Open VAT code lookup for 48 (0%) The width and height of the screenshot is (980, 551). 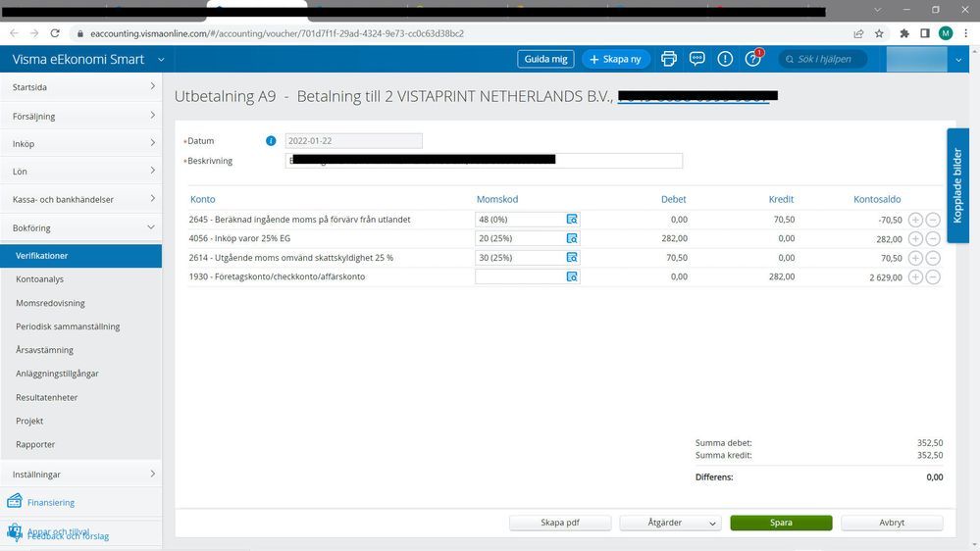point(572,220)
